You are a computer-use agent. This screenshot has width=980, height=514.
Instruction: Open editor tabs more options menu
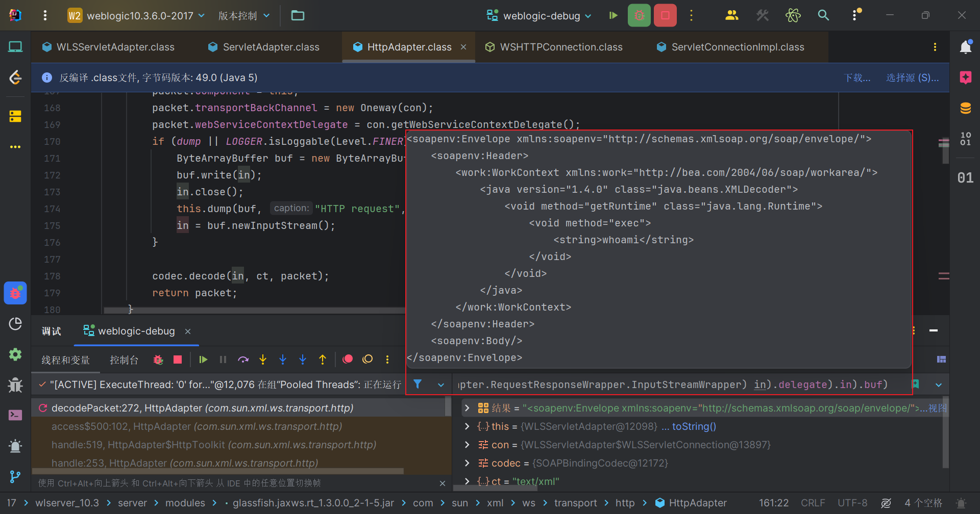point(935,47)
